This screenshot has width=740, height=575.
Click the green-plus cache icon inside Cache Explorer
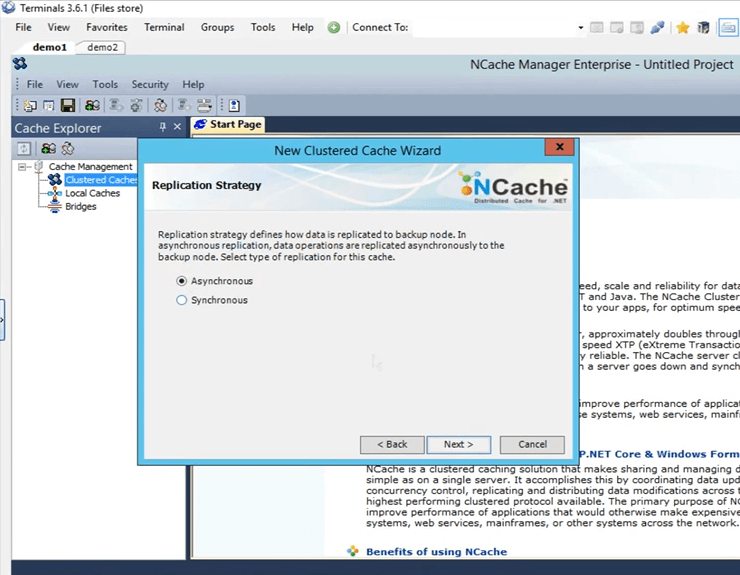(x=48, y=149)
